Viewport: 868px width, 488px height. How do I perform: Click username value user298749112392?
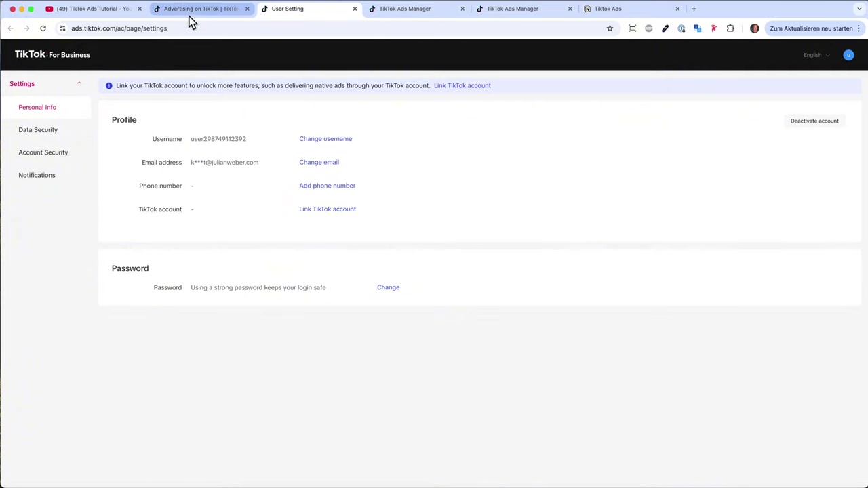click(218, 139)
